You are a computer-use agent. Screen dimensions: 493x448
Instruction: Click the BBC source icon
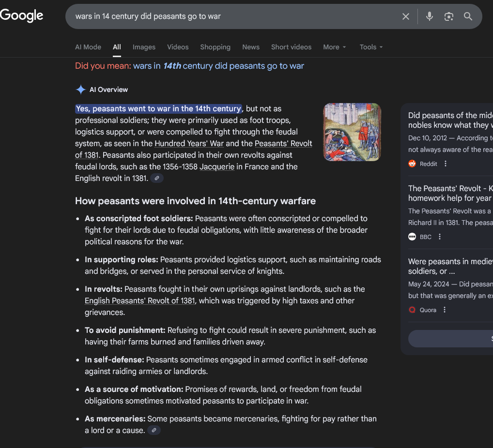coord(412,237)
